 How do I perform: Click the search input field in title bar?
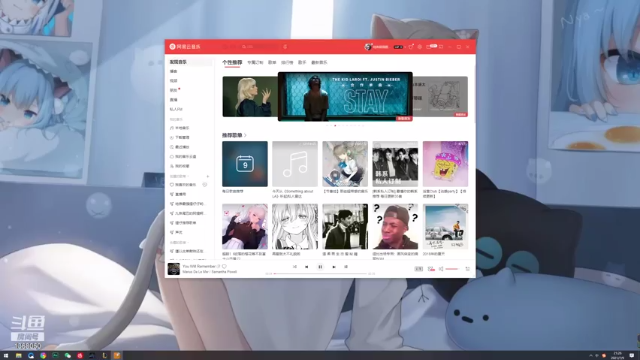pos(260,47)
